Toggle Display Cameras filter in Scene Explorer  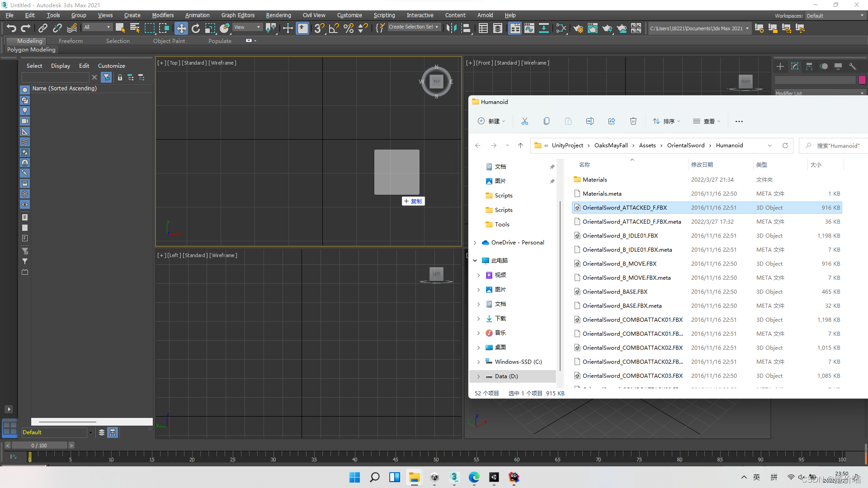[25, 121]
